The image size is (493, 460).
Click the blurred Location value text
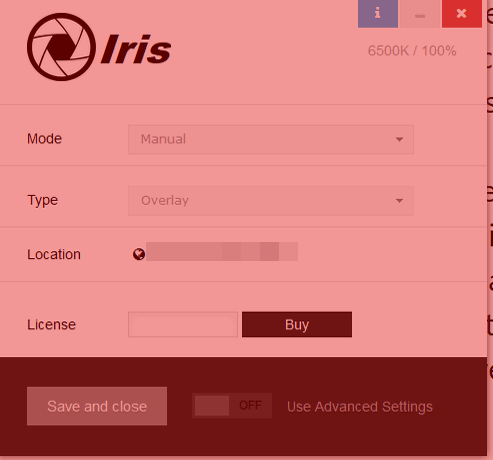point(222,251)
